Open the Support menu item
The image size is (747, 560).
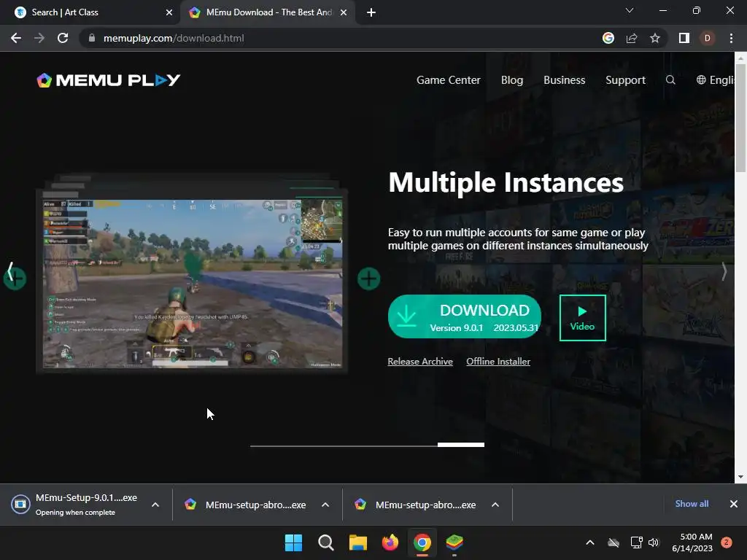tap(625, 80)
